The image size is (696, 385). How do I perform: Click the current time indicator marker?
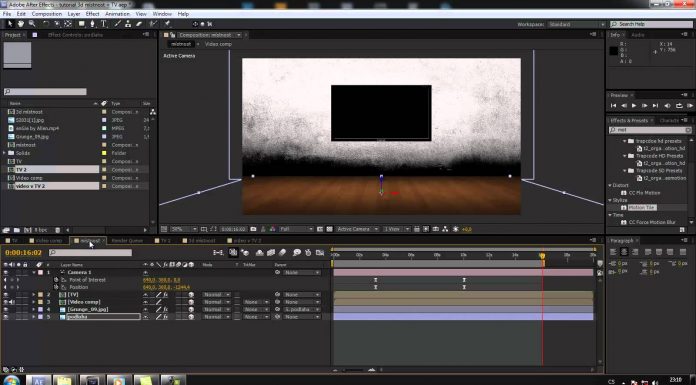coord(542,256)
